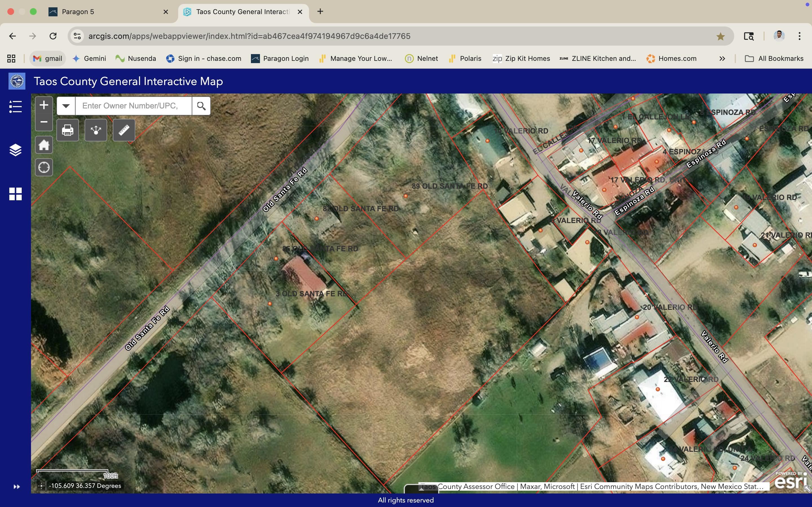The height and width of the screenshot is (507, 812).
Task: Toggle the coordinate capture crosshair button
Action: pos(41,486)
